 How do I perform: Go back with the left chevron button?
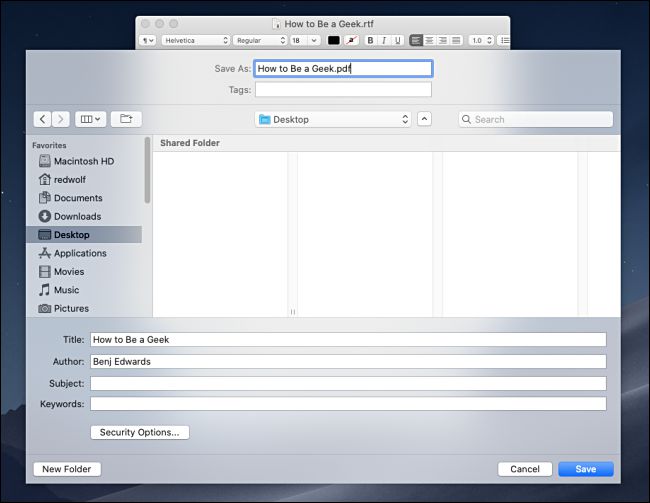point(43,119)
